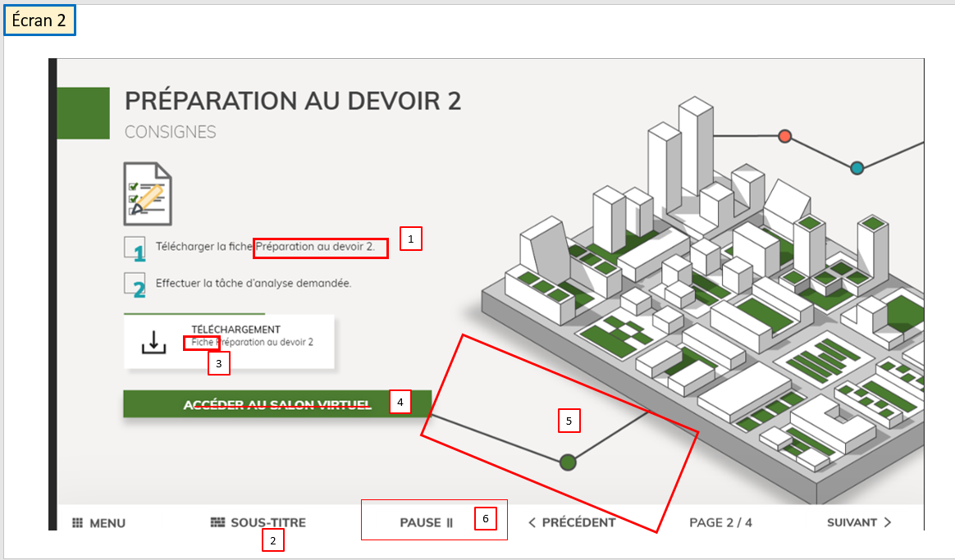The width and height of the screenshot is (955, 560).
Task: Select the step 1 number icon
Action: [x=136, y=249]
